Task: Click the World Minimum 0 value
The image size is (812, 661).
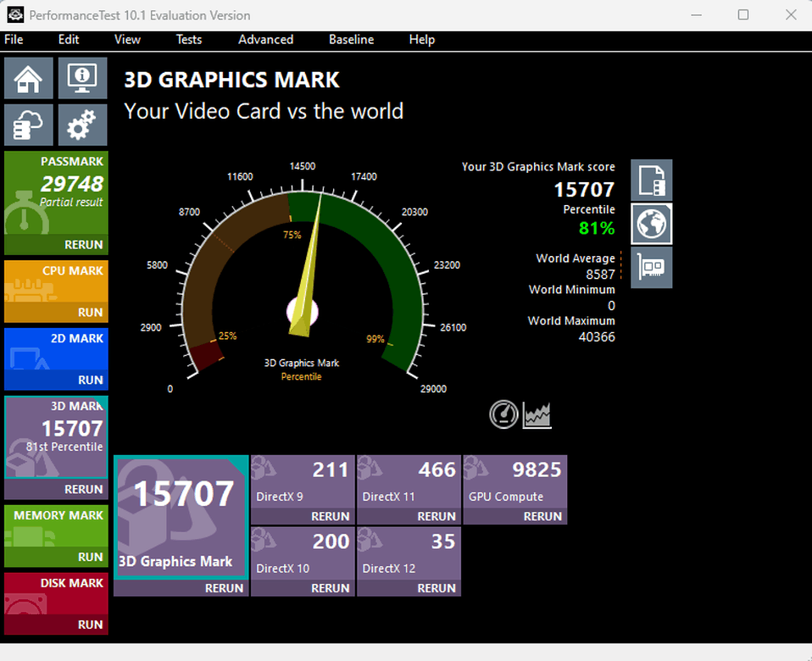Action: tap(611, 306)
